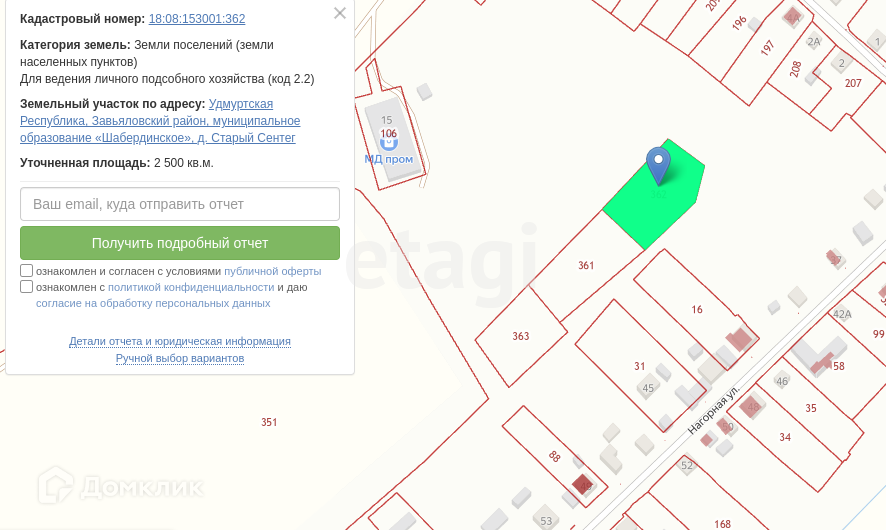886x530 pixels.
Task: Click building 2А label on map
Action: (814, 42)
